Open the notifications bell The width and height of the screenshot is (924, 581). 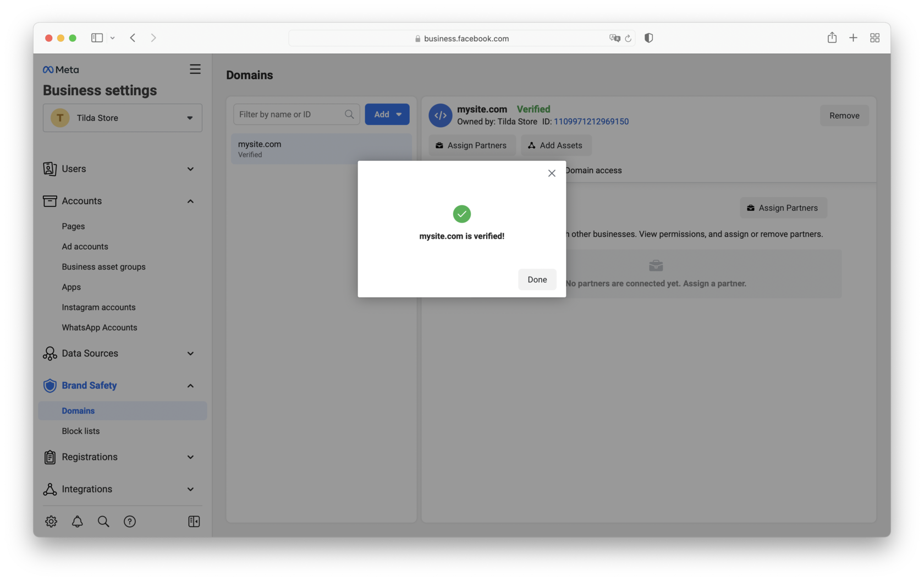pos(78,521)
